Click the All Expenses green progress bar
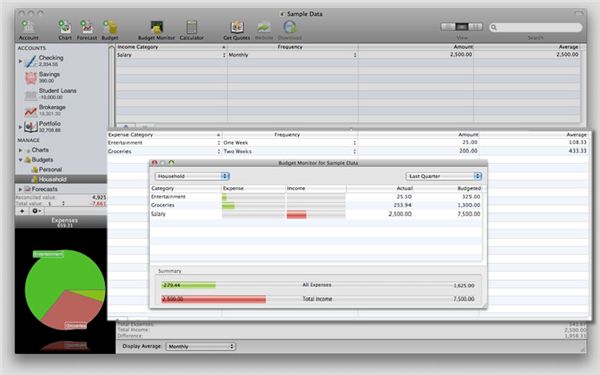The height and width of the screenshot is (375, 600). [189, 285]
